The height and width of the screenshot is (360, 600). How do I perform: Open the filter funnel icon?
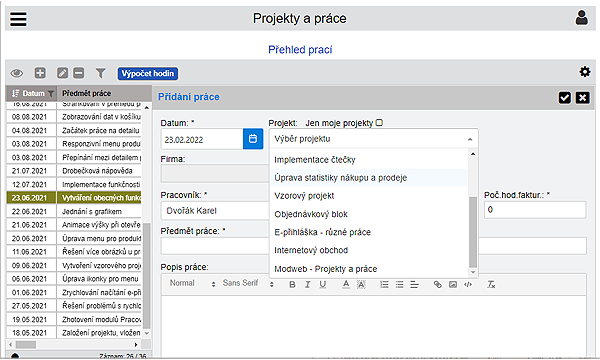point(100,73)
